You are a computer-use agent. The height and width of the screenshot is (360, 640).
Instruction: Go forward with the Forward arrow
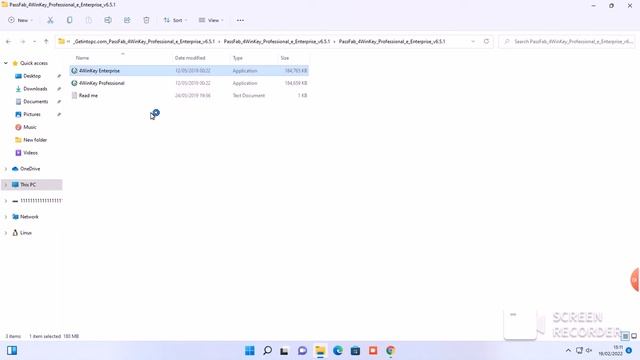tap(23, 41)
